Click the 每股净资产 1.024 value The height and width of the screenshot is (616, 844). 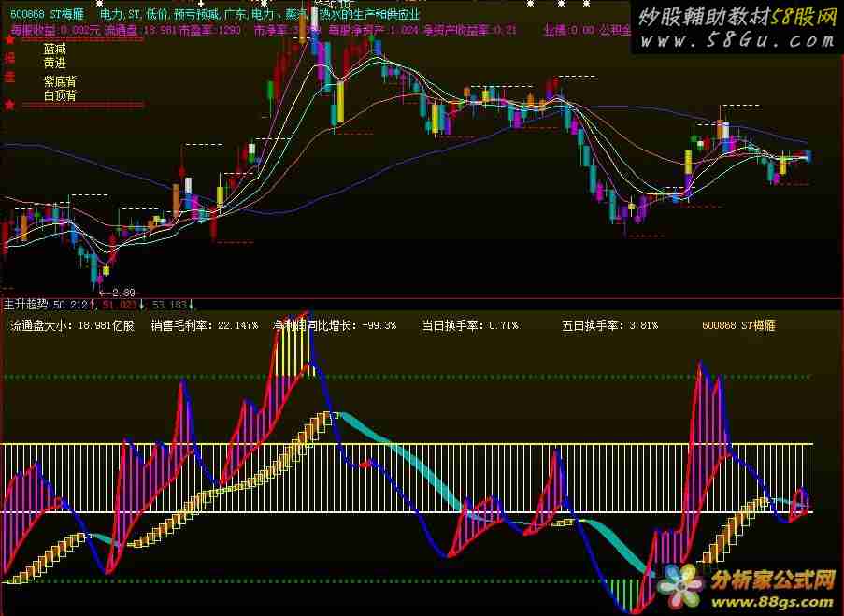(x=373, y=30)
